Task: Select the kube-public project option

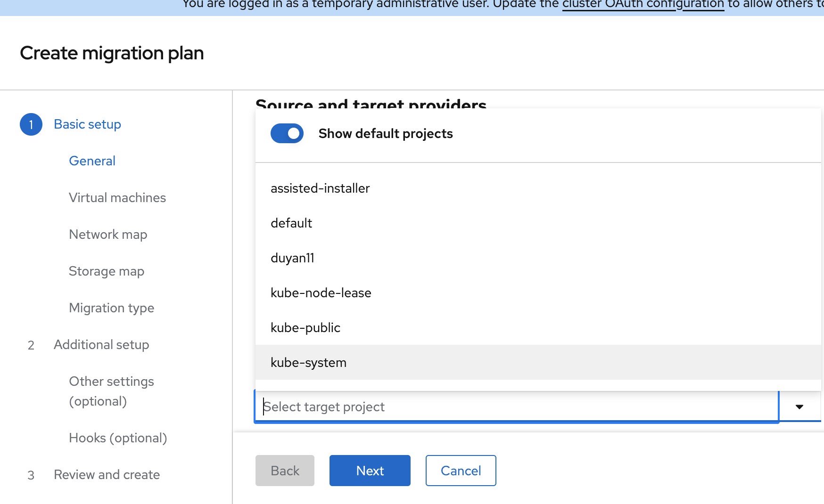Action: (305, 328)
